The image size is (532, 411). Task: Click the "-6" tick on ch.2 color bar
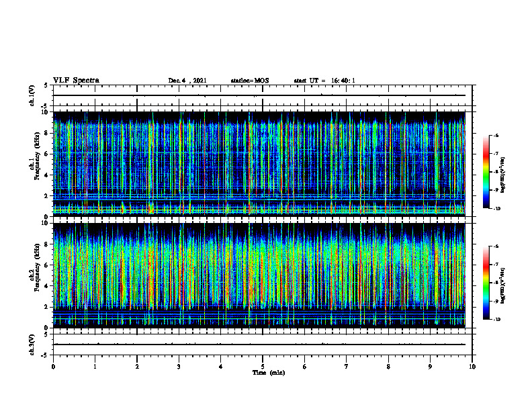tap(495, 246)
